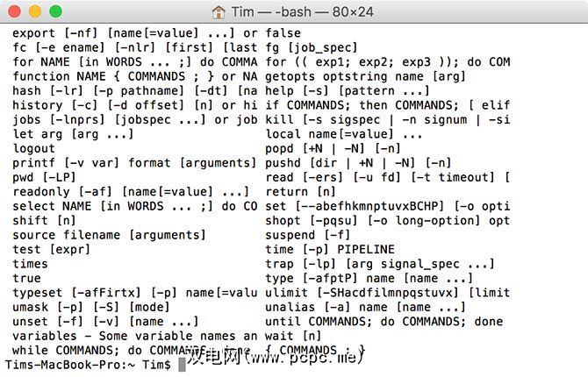Click the 'help [-s] [pattern ...]' line

pos(348,90)
